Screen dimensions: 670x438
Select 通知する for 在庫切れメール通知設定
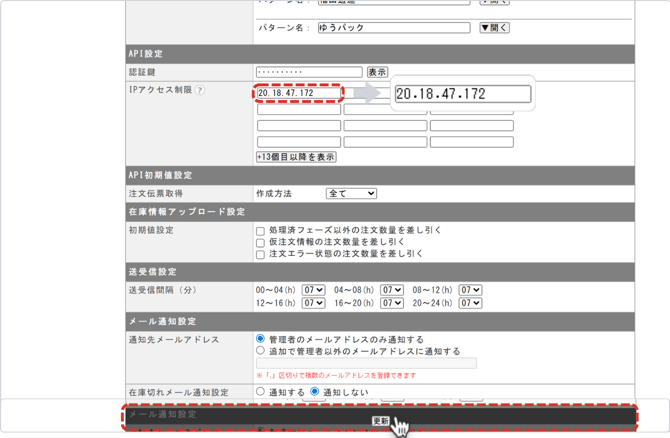click(261, 392)
